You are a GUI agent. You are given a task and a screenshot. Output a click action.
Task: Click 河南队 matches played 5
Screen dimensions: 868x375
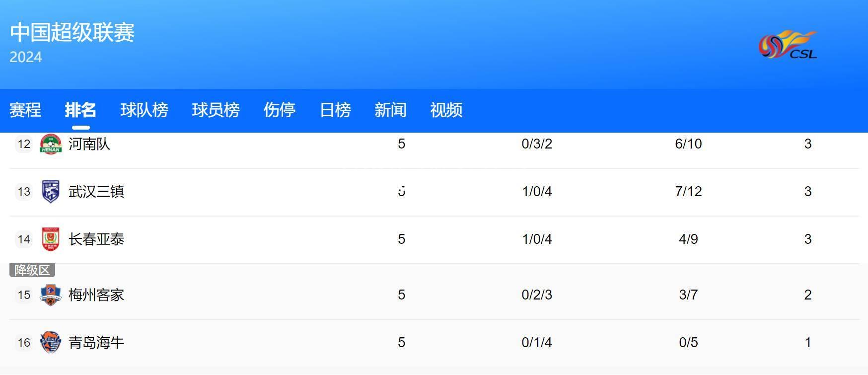(x=401, y=144)
